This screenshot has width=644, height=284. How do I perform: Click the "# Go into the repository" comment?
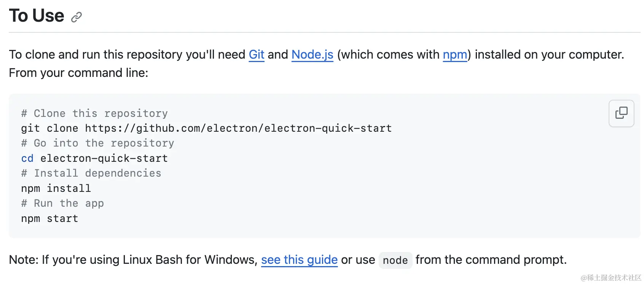pos(97,143)
